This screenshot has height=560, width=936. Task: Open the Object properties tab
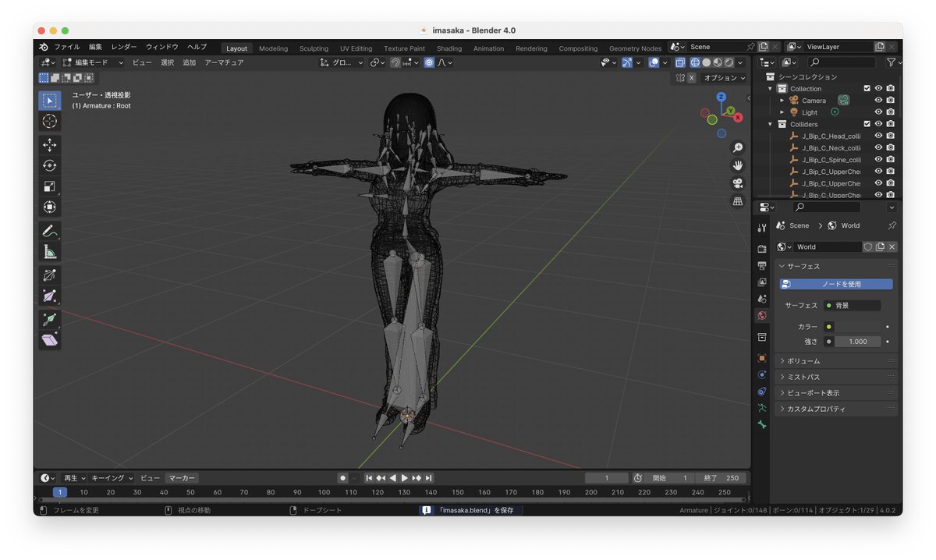762,358
